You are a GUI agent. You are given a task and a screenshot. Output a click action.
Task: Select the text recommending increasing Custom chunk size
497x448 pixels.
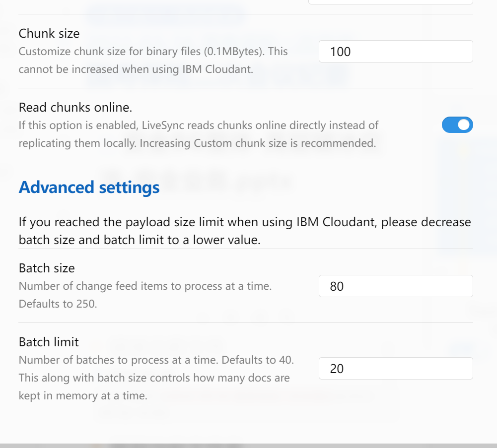(x=198, y=143)
